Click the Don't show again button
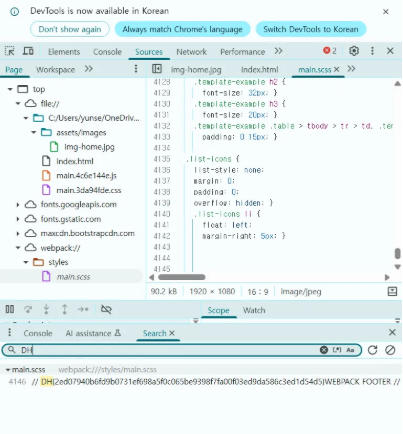The height and width of the screenshot is (434, 403). 70,29
